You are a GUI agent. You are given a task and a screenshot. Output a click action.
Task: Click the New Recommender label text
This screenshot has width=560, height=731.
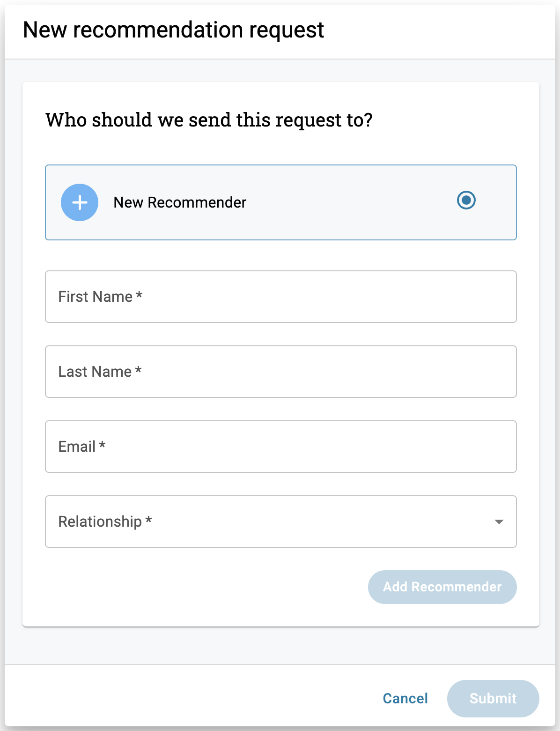pos(180,202)
